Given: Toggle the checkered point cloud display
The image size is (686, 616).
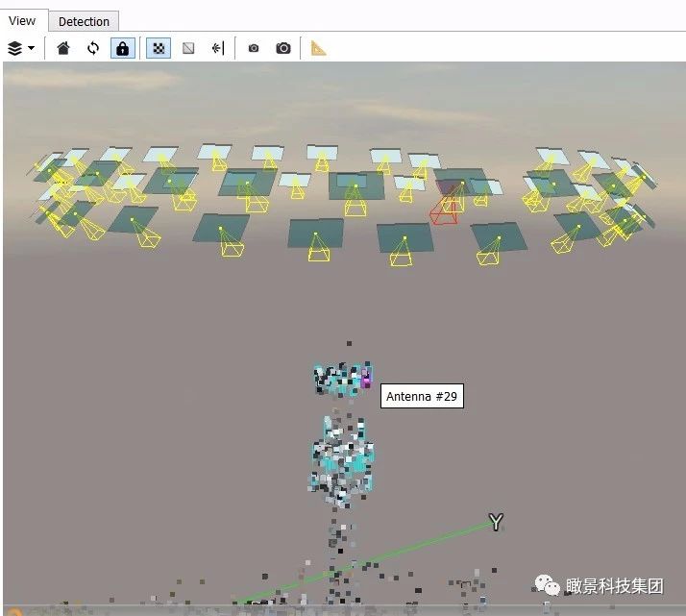Looking at the screenshot, I should pos(159,48).
